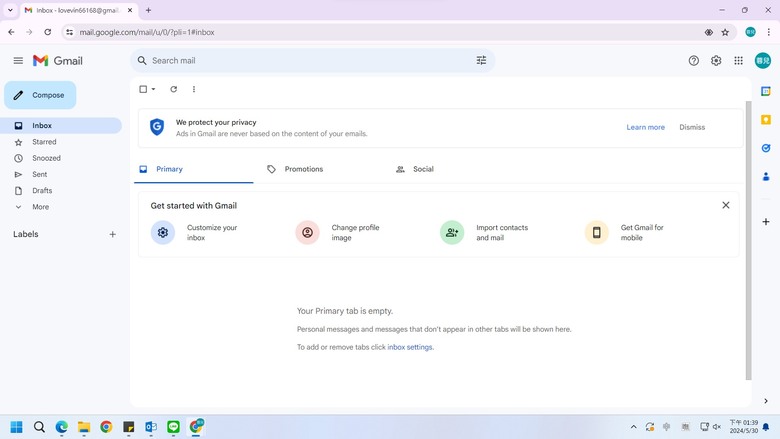This screenshot has height=439, width=780.
Task: Click Customize your inbox gear icon
Action: click(x=163, y=233)
